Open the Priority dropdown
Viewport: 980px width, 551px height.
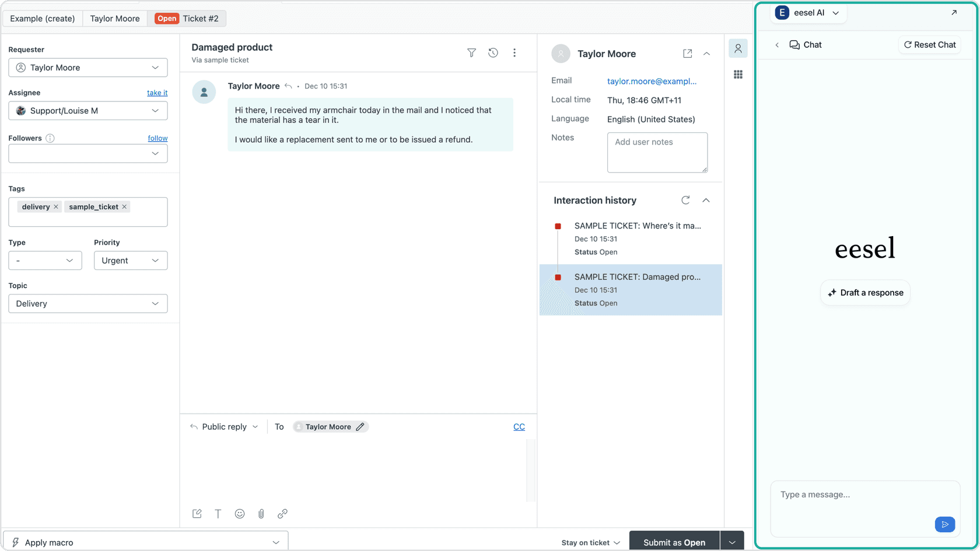pyautogui.click(x=130, y=260)
